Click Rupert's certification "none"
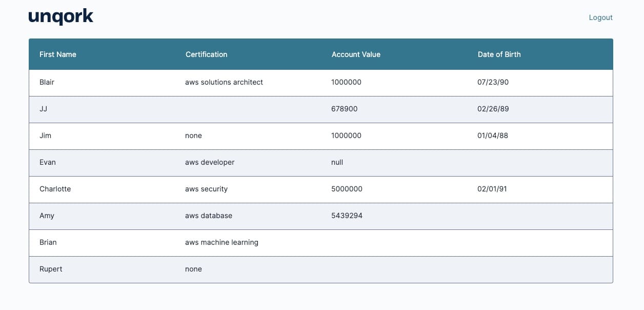 (x=193, y=269)
